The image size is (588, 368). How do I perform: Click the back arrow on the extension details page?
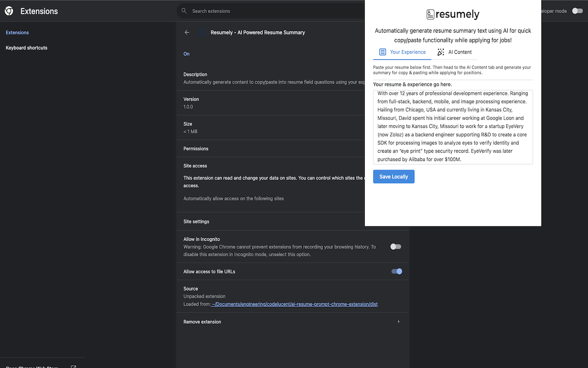click(187, 32)
